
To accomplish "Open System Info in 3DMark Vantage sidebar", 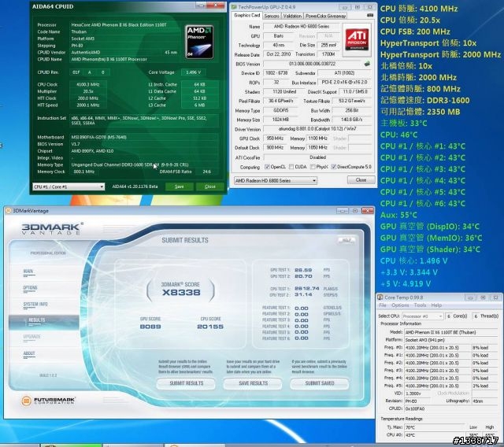I will pyautogui.click(x=35, y=304).
